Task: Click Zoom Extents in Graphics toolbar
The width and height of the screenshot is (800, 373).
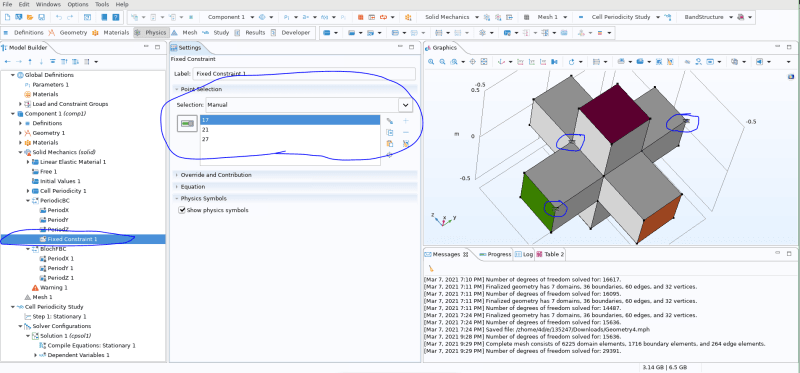Action: (x=484, y=62)
